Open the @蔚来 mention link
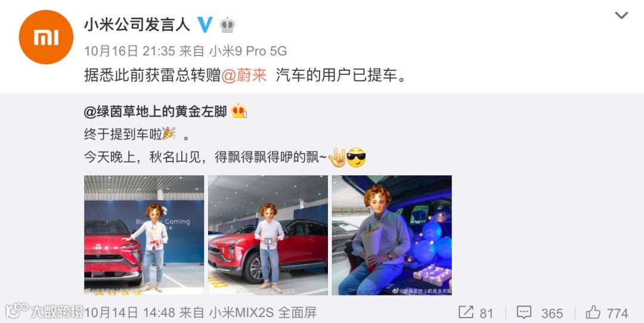Viewport: 644px width, 323px height. click(x=244, y=76)
